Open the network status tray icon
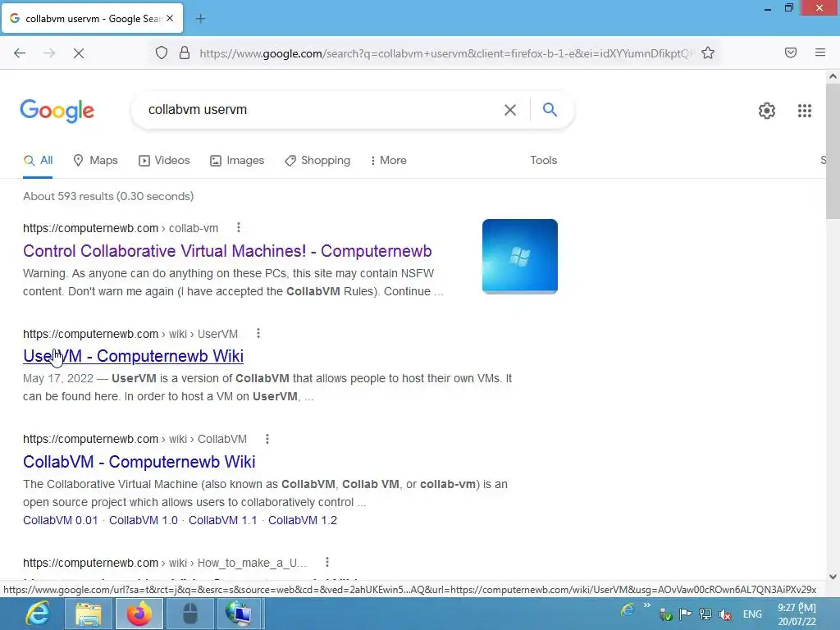 [x=705, y=614]
